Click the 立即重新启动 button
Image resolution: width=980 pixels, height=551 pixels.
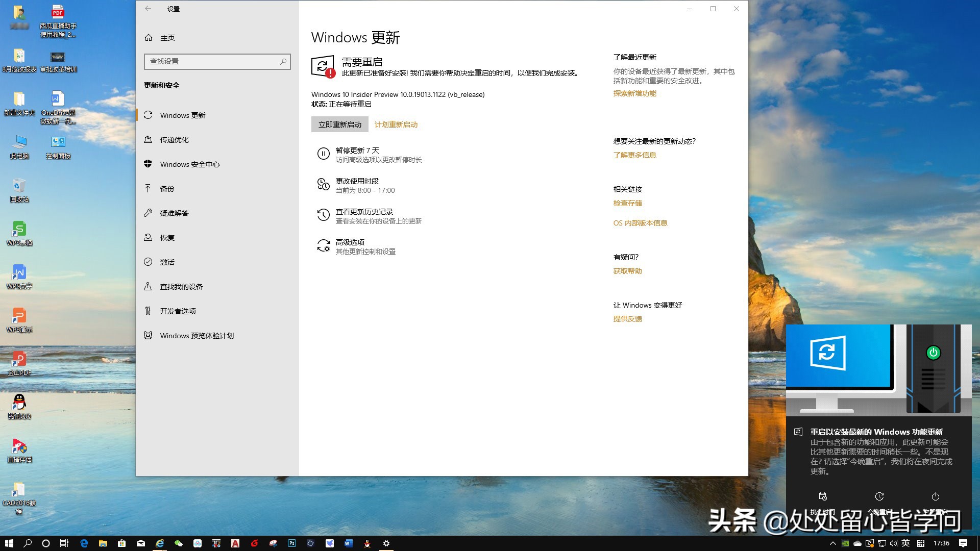point(340,124)
